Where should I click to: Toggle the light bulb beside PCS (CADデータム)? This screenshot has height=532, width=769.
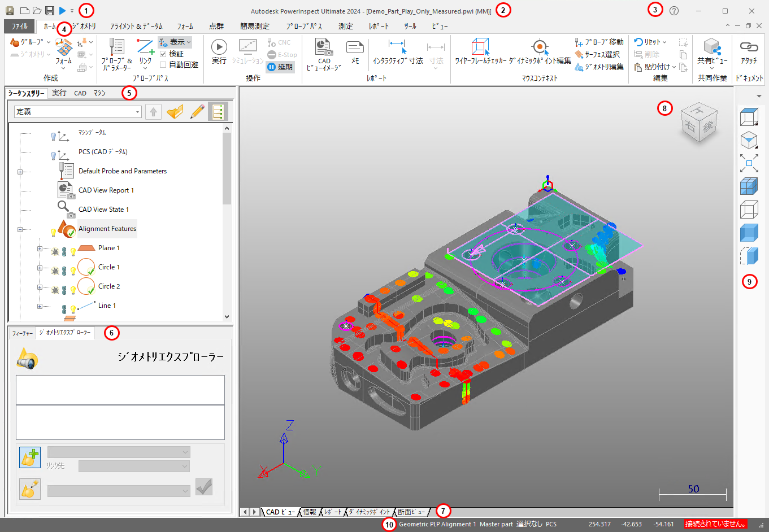point(54,155)
